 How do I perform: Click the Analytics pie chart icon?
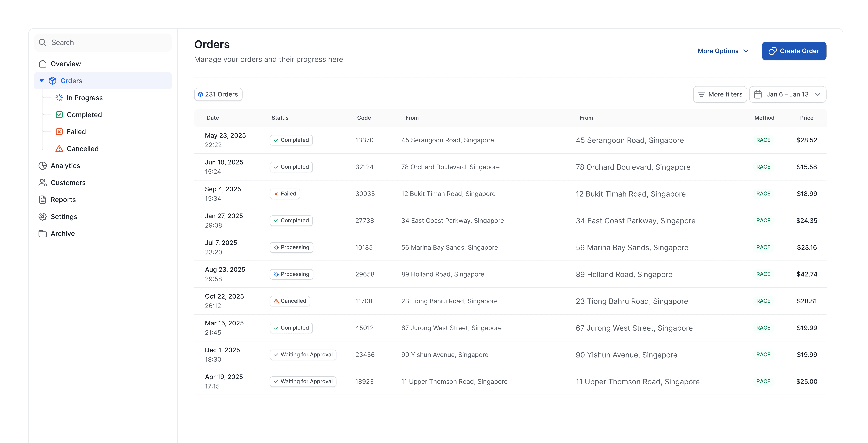pos(42,166)
